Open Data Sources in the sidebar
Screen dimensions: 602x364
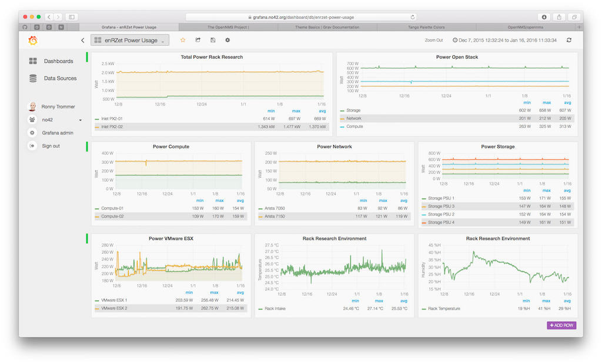click(x=61, y=78)
